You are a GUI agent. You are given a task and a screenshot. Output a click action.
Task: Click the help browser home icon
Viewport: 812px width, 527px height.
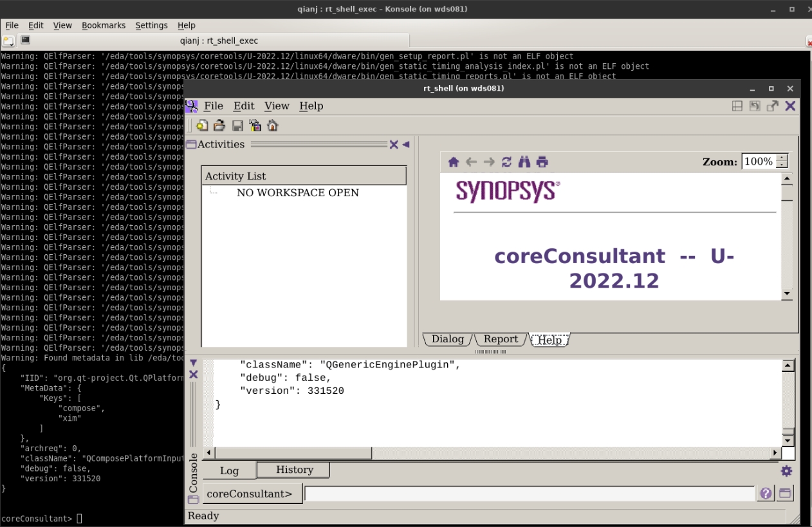point(454,162)
